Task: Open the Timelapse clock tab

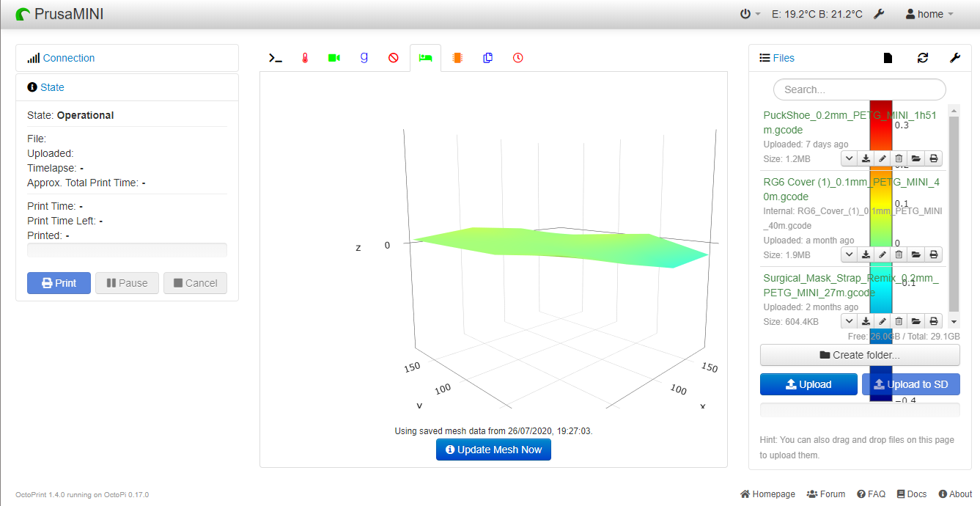Action: coord(518,58)
